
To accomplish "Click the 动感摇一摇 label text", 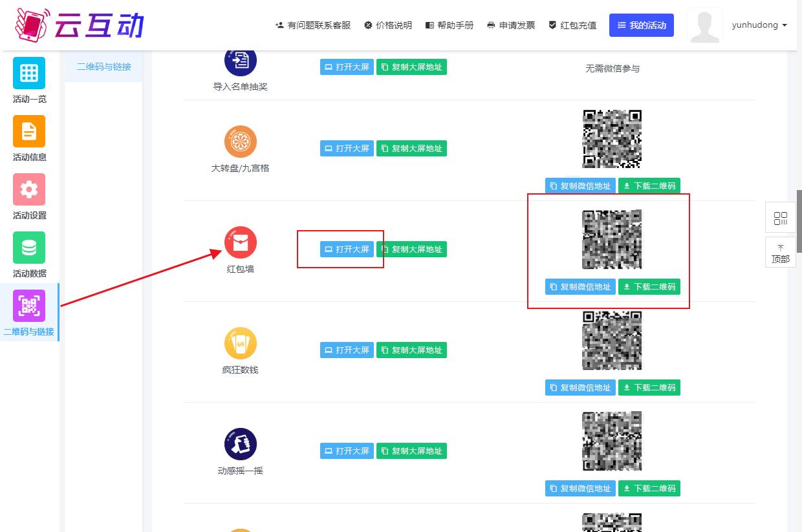I will 241,471.
